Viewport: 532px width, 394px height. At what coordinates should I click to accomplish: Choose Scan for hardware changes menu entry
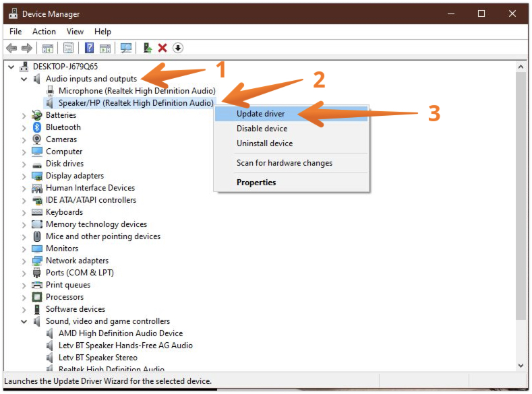coord(291,163)
